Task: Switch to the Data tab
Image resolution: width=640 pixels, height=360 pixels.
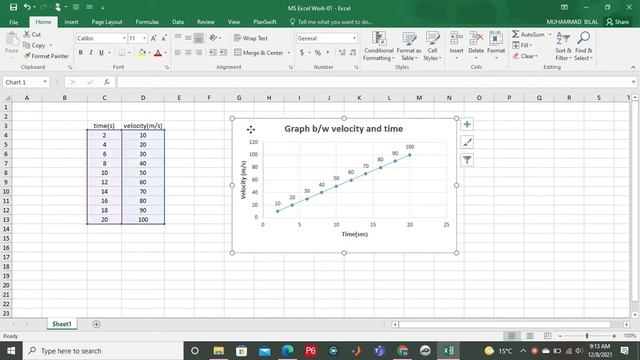Action: pos(178,22)
